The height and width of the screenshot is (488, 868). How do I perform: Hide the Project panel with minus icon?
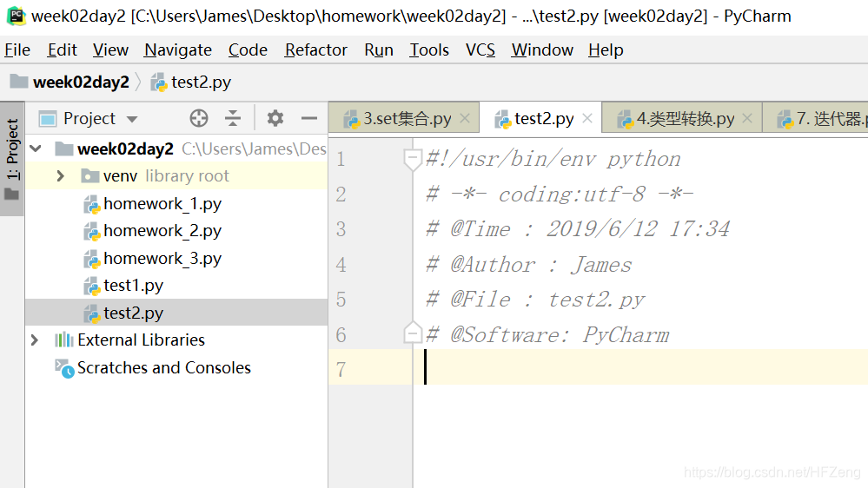coord(309,118)
